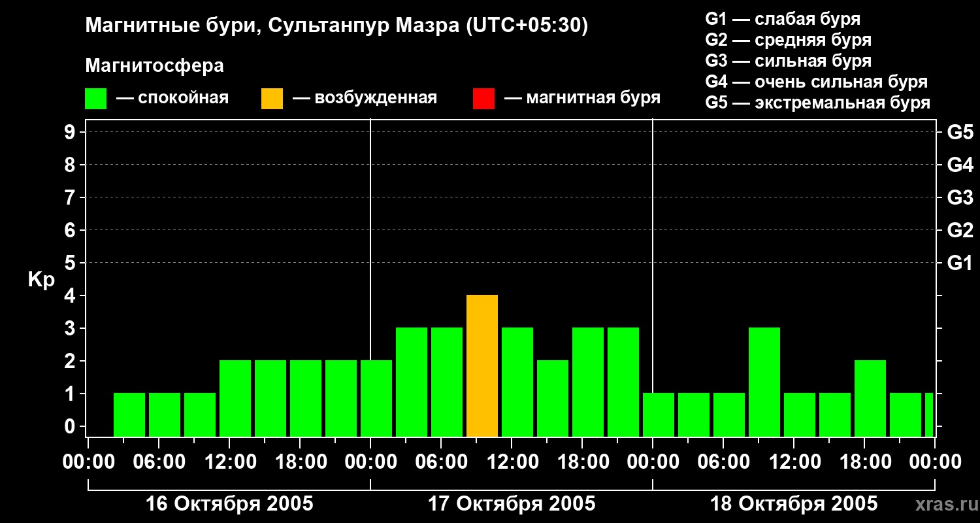This screenshot has height=523, width=980.
Task: Click the "G2 — средняя буря" legend line
Action: 789,40
